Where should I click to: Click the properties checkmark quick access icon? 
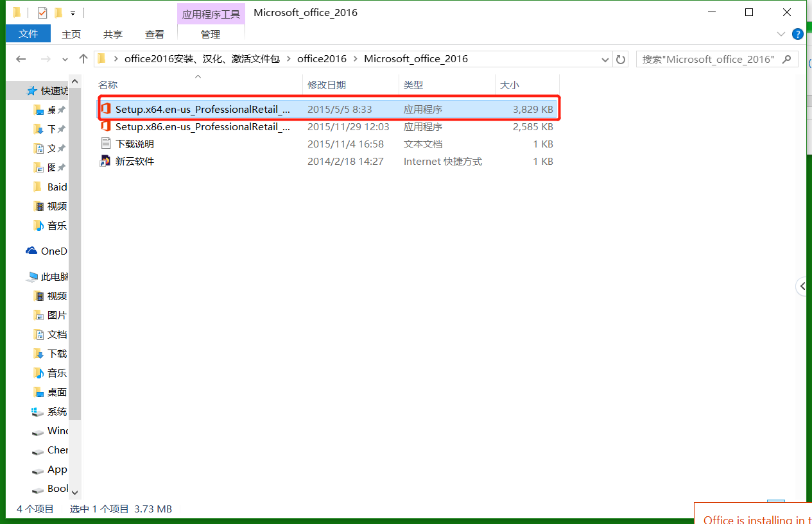(x=42, y=13)
